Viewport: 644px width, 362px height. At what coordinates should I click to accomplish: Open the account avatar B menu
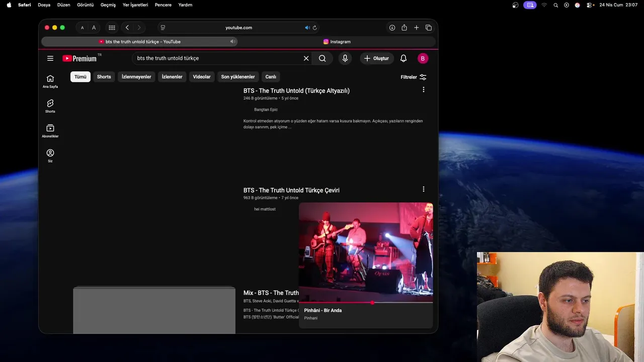pos(423,58)
